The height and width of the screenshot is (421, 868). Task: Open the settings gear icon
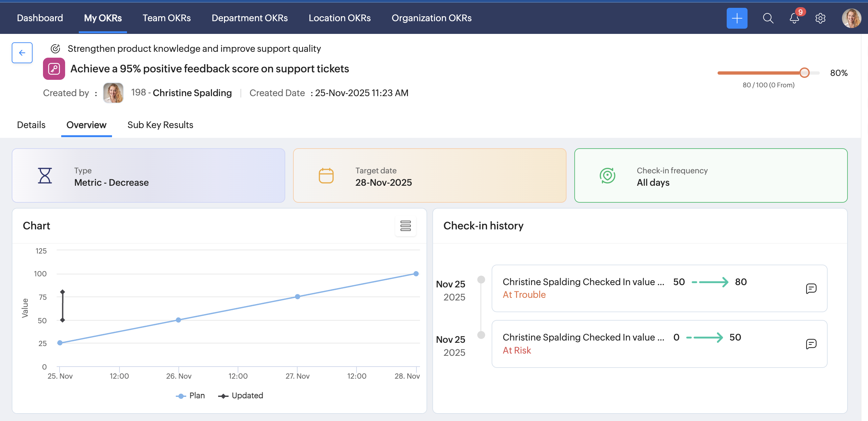820,18
